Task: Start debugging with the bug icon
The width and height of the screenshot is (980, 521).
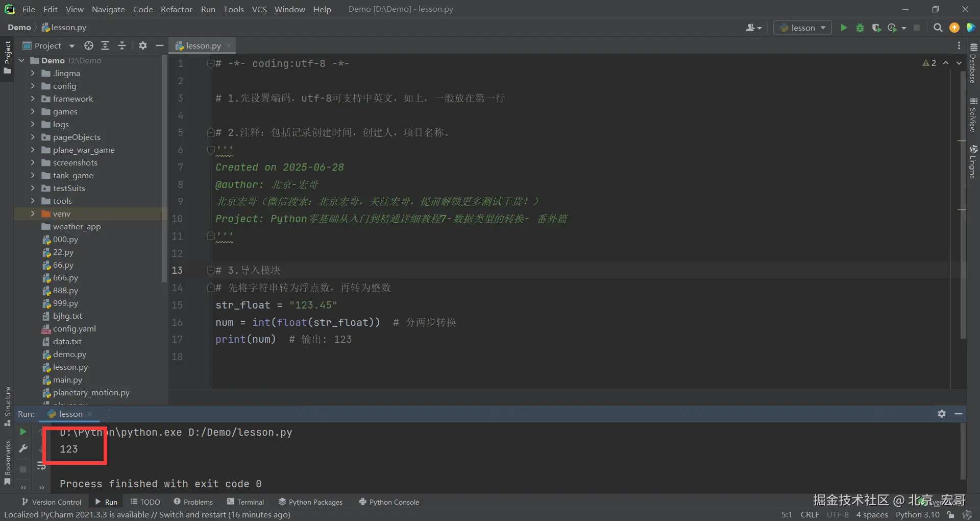Action: (x=860, y=28)
